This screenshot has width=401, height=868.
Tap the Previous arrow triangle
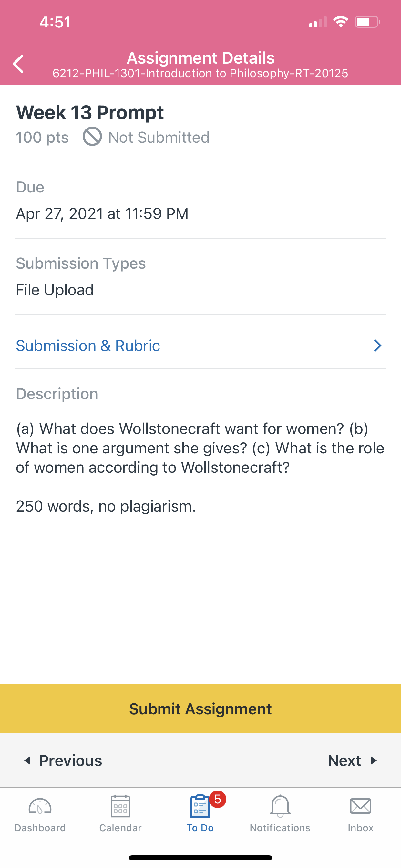tap(27, 760)
